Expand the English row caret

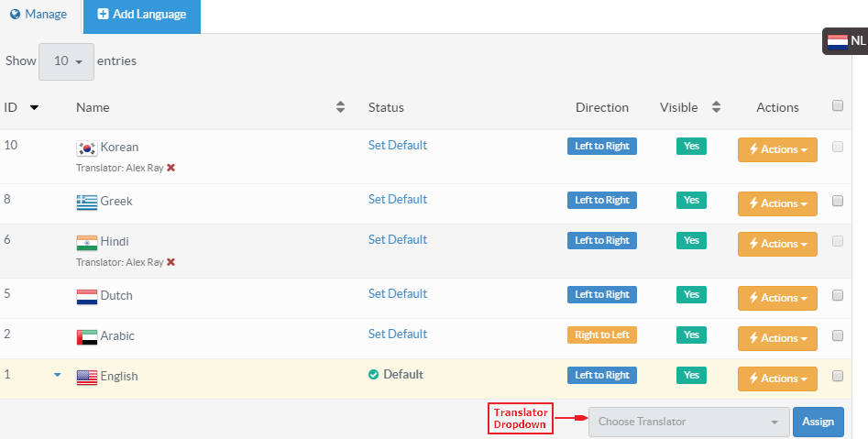(x=58, y=375)
